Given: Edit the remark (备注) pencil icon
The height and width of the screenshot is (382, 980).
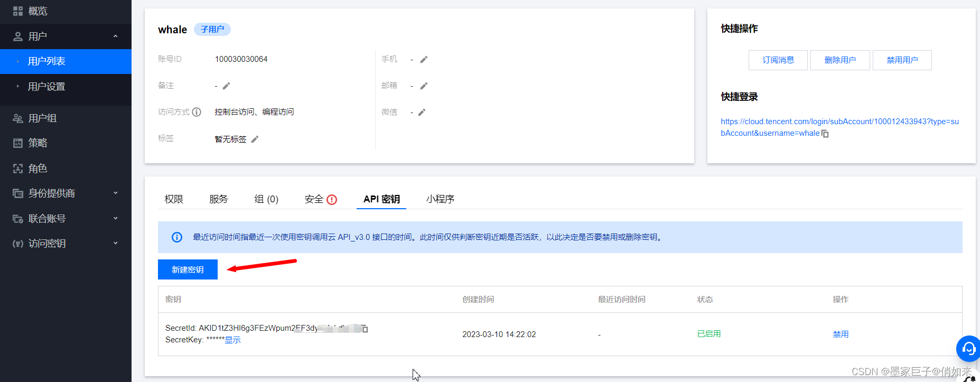Looking at the screenshot, I should pyautogui.click(x=226, y=86).
